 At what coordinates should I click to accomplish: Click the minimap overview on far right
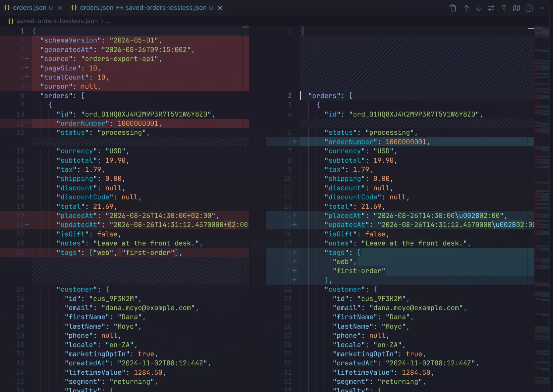tap(542, 209)
